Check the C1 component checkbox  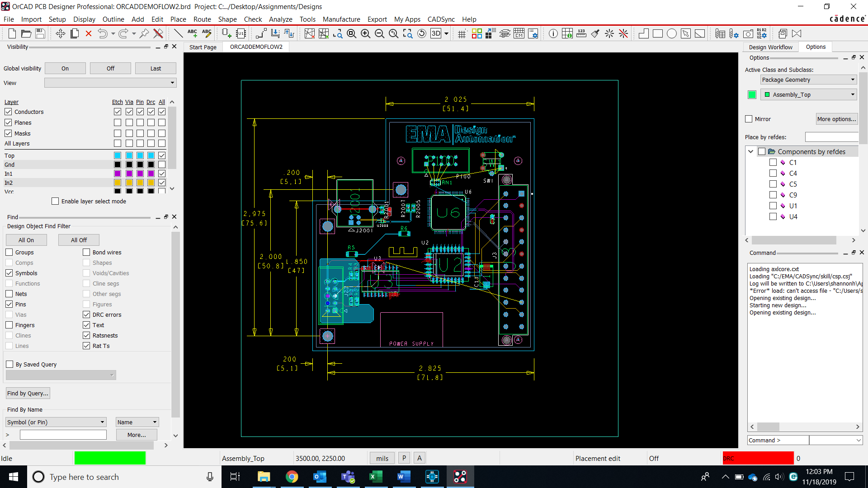[773, 162]
